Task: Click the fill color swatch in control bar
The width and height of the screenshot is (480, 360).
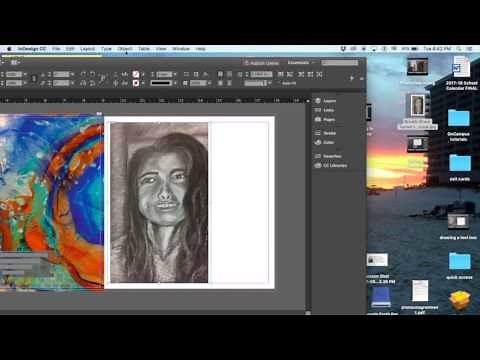Action: [x=136, y=74]
